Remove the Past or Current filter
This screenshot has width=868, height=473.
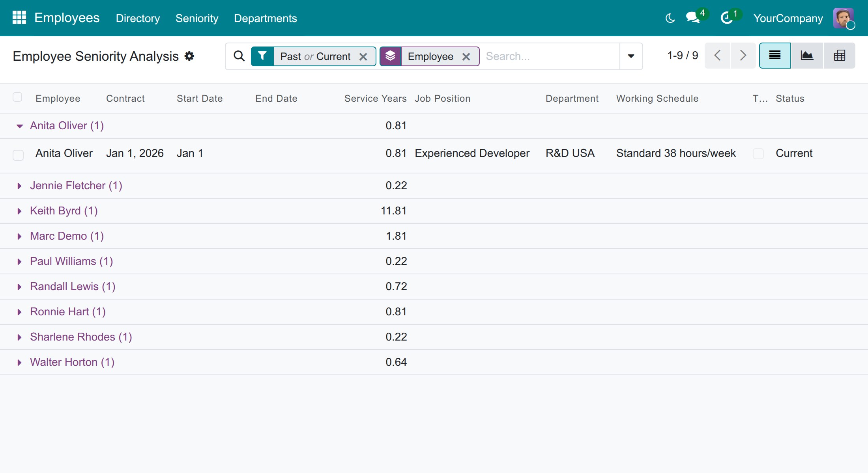tap(363, 57)
